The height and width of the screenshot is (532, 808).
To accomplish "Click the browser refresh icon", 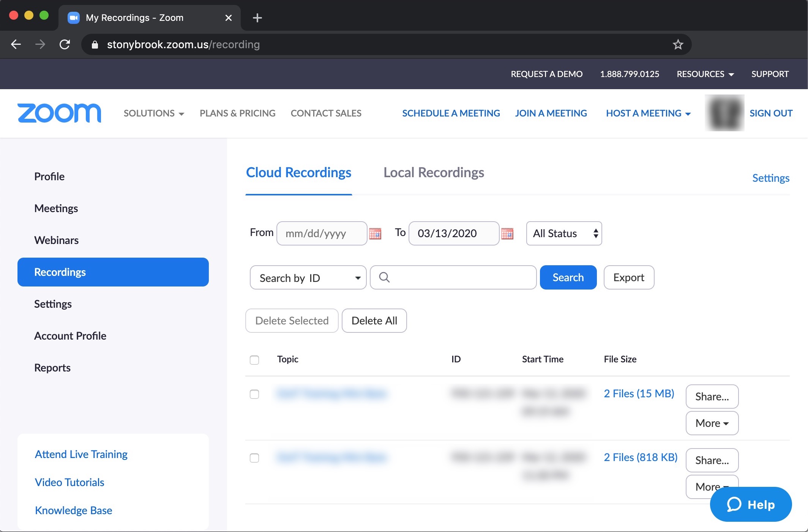I will 64,44.
